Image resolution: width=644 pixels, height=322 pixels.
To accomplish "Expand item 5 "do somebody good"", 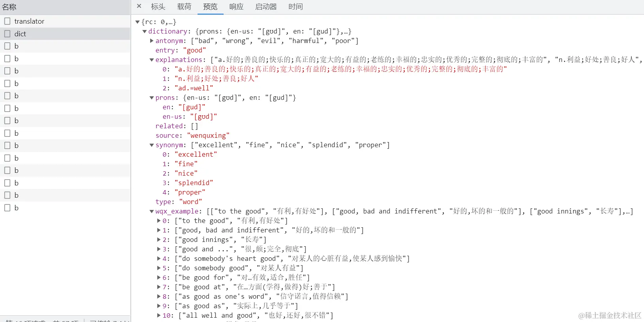I will [159, 268].
